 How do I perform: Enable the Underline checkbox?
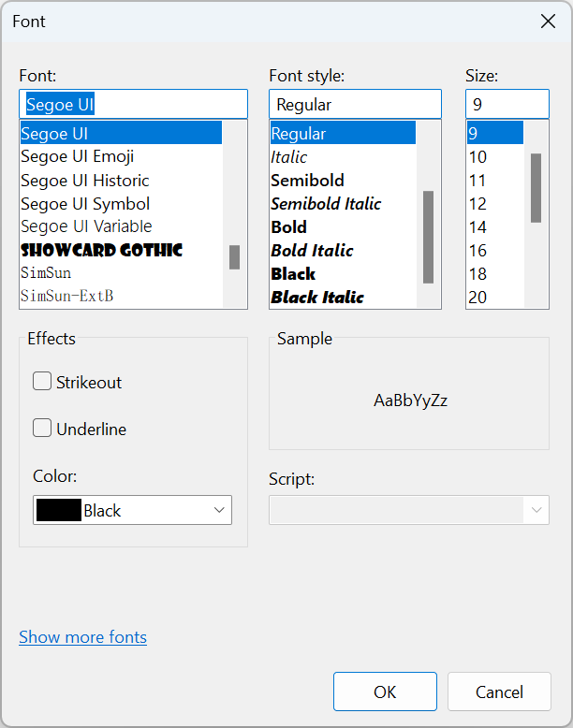(42, 428)
